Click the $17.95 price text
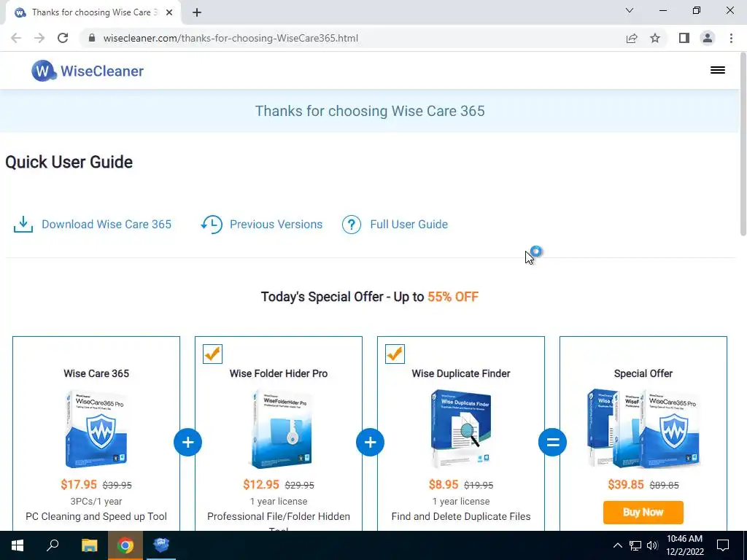Viewport: 747px width, 560px height. (79, 485)
